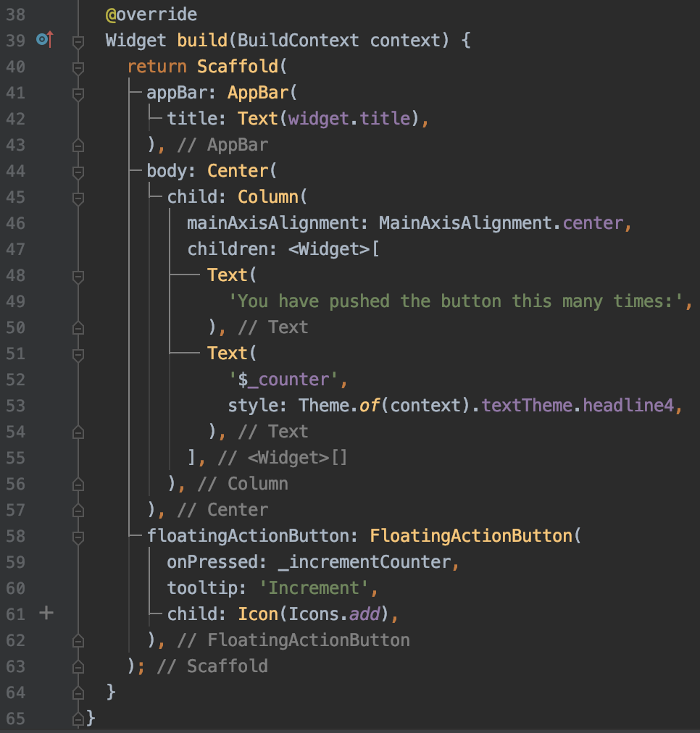The width and height of the screenshot is (700, 733).
Task: Click widget.title expression
Action: (x=349, y=119)
